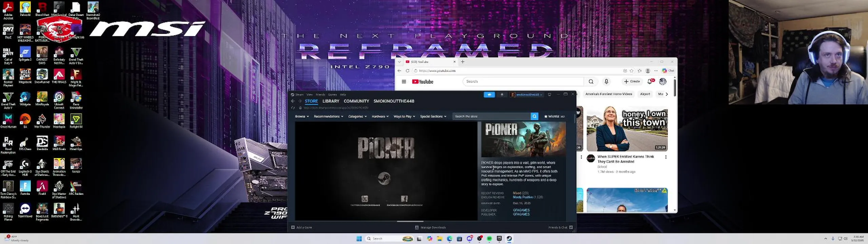The height and width of the screenshot is (244, 868).
Task: Switch to the Steam COMMUNITY tab
Action: [x=356, y=101]
